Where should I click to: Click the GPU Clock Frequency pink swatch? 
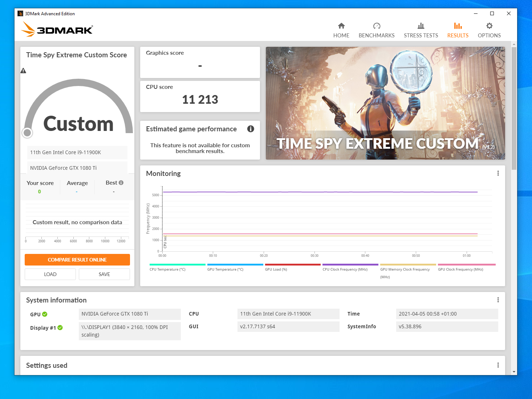(x=467, y=265)
